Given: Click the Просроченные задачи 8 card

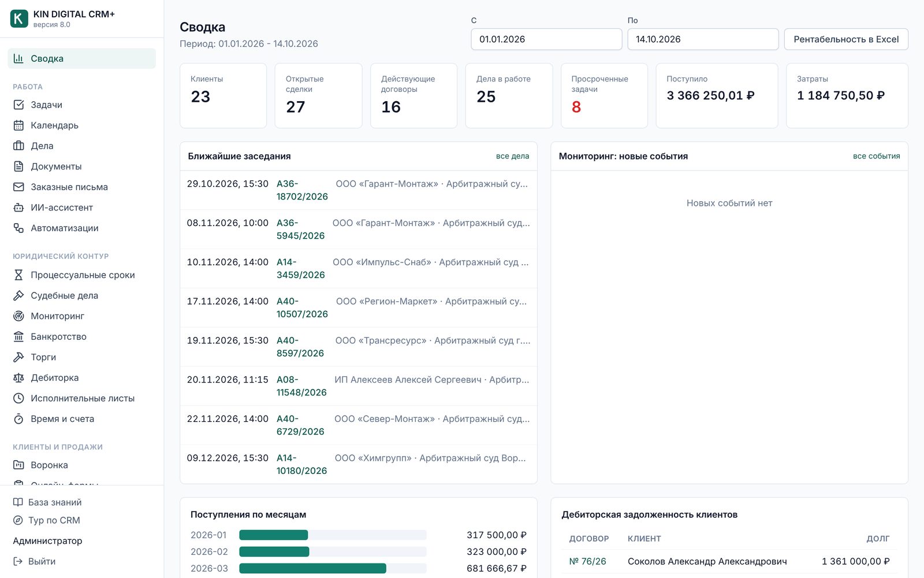Looking at the screenshot, I should coord(604,95).
